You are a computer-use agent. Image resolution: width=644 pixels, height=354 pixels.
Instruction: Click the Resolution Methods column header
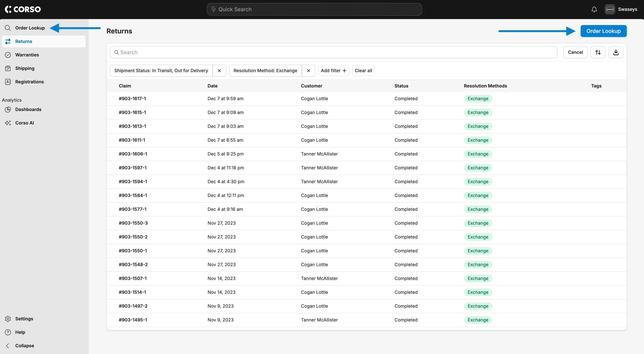(x=485, y=86)
